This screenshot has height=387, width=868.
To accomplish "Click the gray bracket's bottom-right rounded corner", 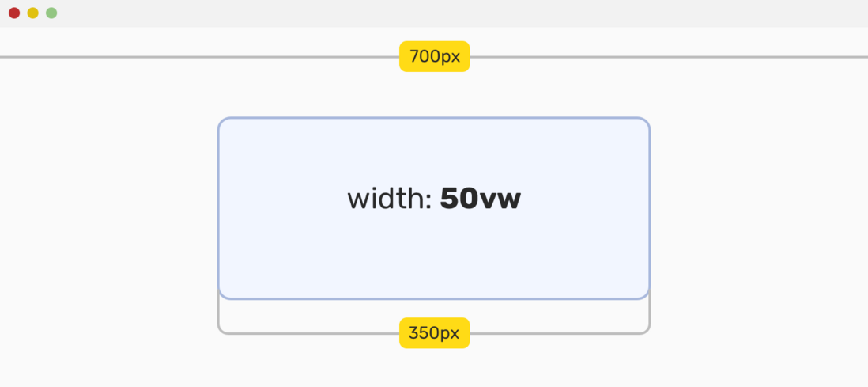I will (x=645, y=329).
